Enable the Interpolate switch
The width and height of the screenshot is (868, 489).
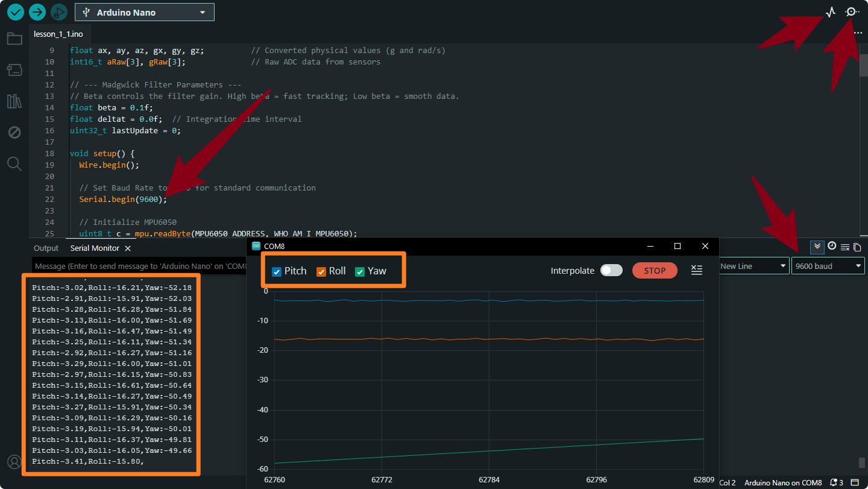point(611,271)
